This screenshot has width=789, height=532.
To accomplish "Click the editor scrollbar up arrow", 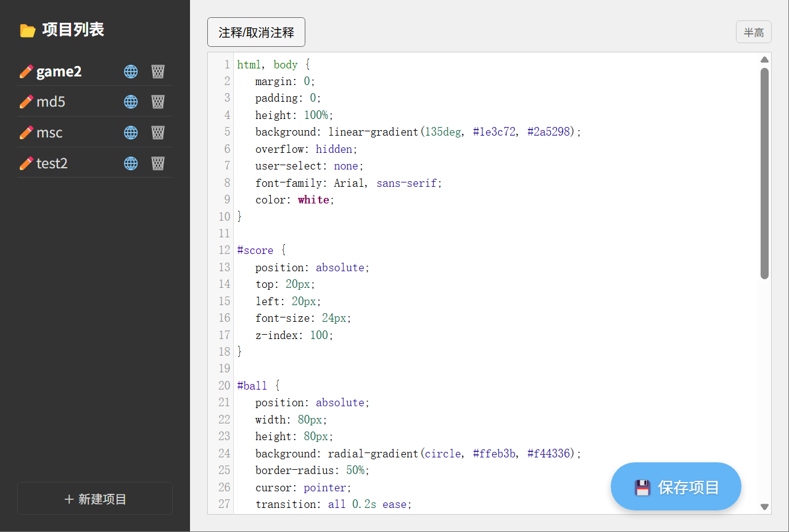I will pos(765,60).
